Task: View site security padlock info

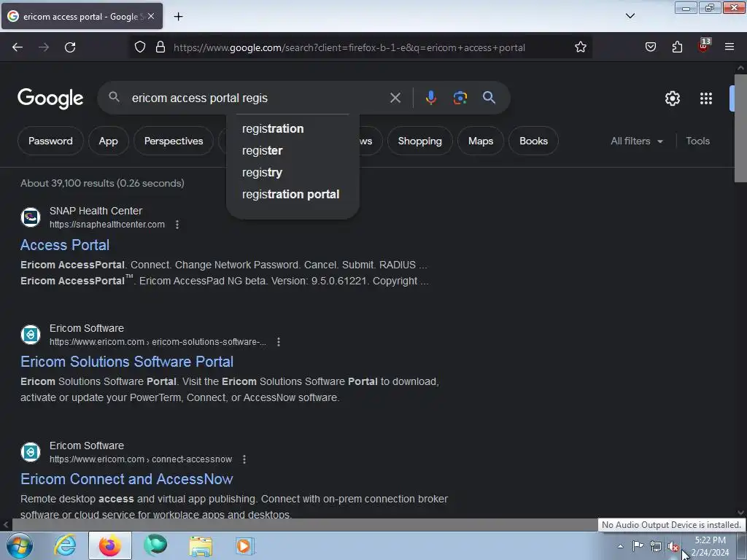Action: coord(160,47)
